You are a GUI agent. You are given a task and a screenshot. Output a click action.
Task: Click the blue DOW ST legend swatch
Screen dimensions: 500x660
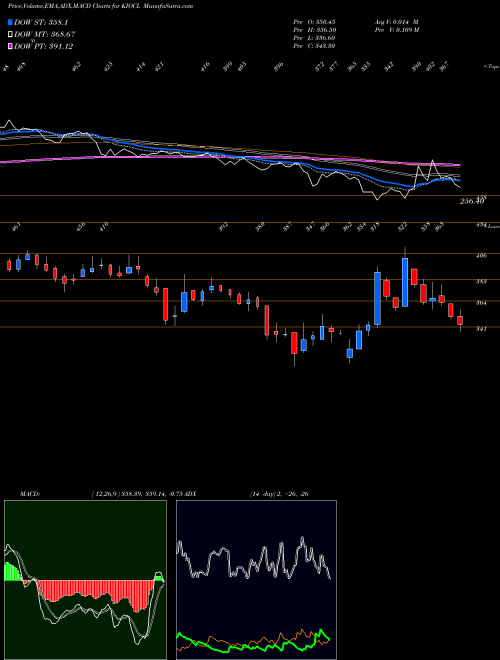coord(10,22)
